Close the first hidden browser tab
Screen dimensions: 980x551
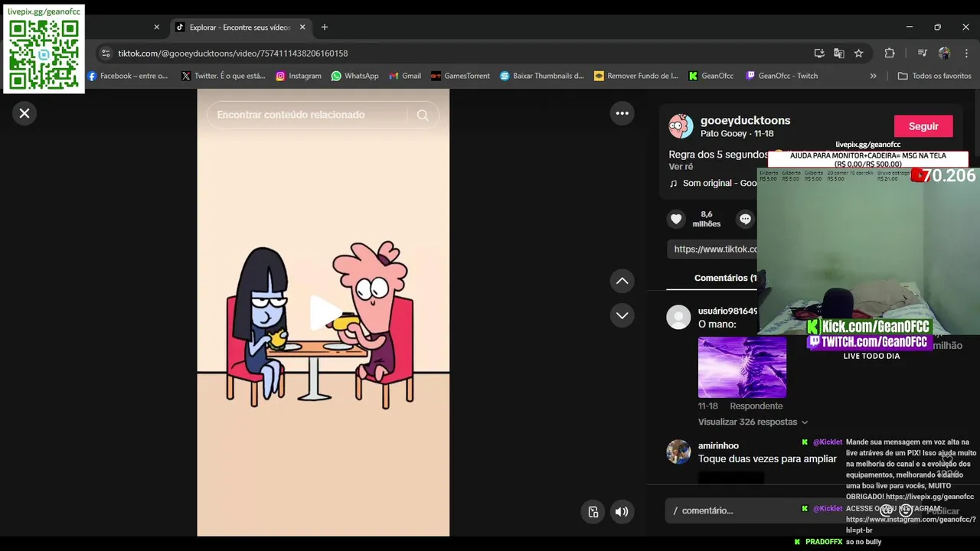(157, 27)
